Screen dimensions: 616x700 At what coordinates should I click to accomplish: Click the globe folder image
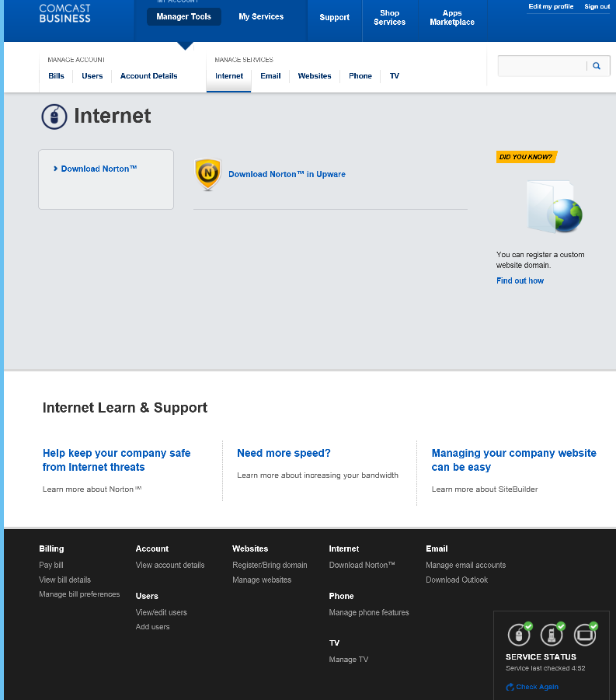(x=555, y=207)
